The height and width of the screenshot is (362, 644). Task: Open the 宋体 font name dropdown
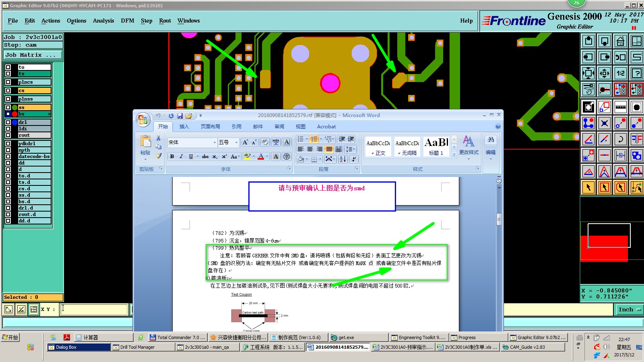coord(215,142)
